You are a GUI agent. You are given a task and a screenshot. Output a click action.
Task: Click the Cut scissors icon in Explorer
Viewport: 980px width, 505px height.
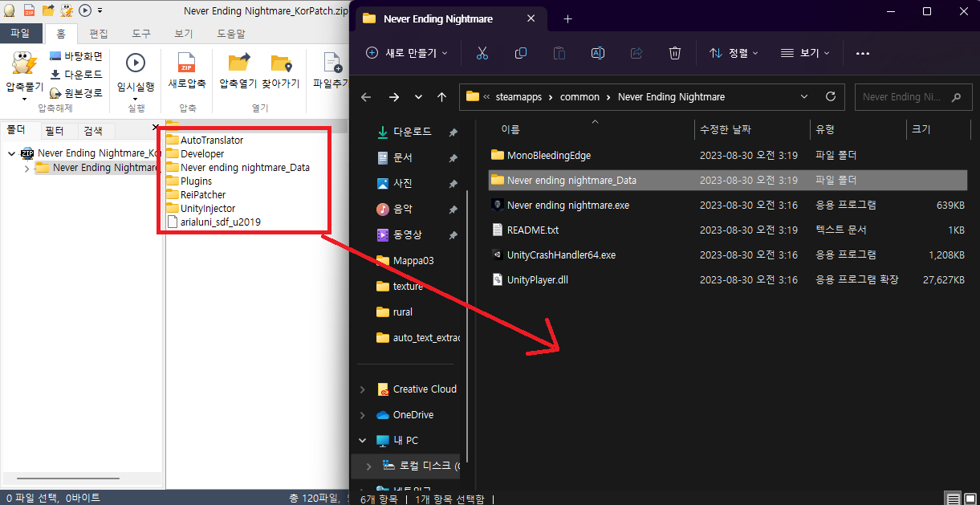coord(482,53)
